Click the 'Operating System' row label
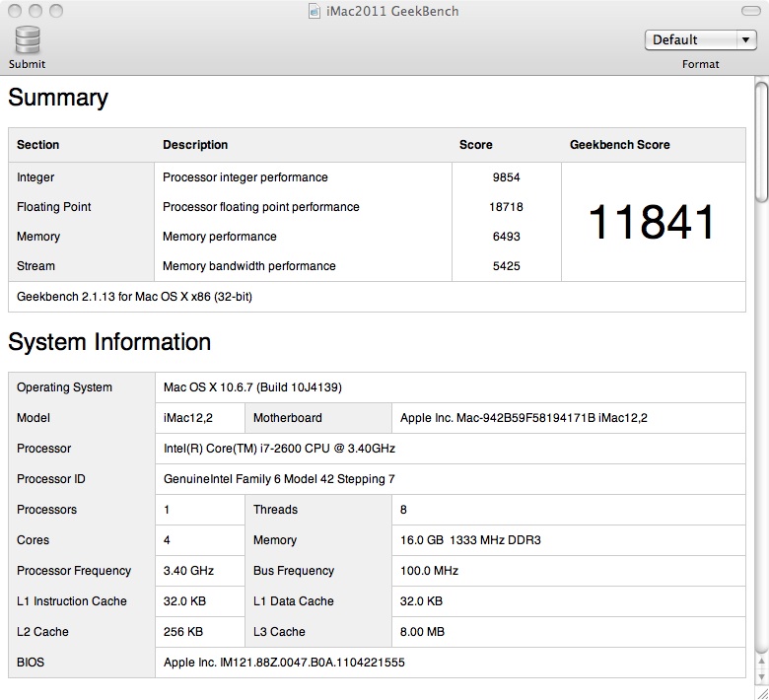Image resolution: width=769 pixels, height=700 pixels. (64, 387)
